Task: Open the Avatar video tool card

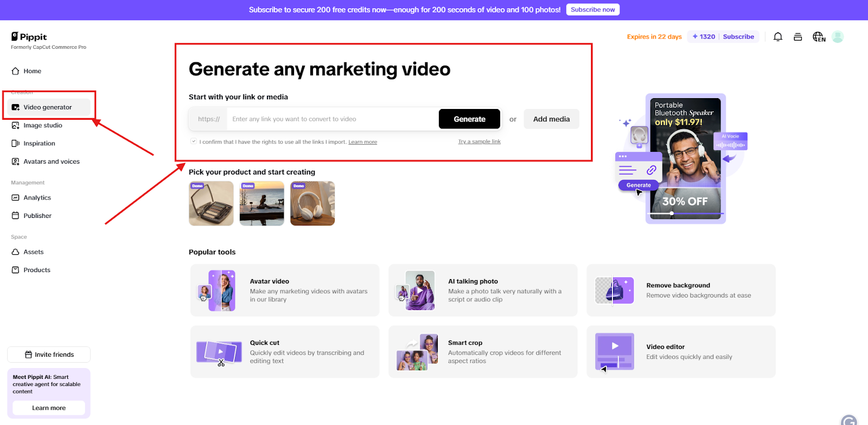Action: click(x=285, y=290)
